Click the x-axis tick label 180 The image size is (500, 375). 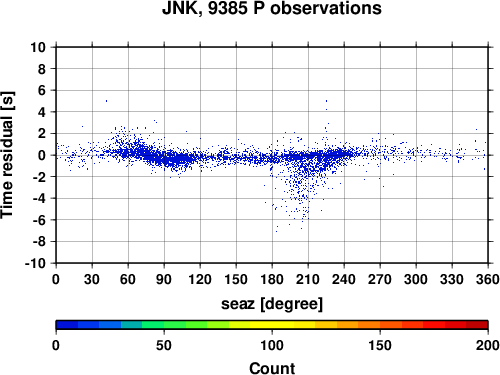pos(272,279)
